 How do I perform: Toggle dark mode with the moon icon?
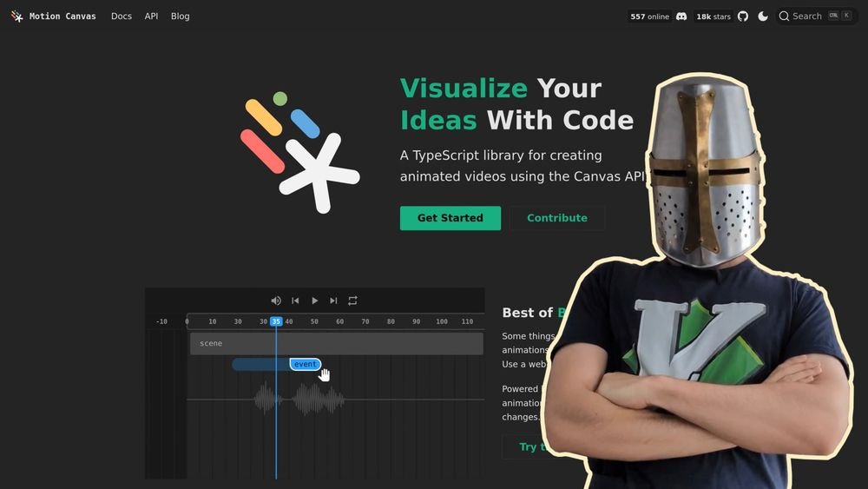[763, 17]
